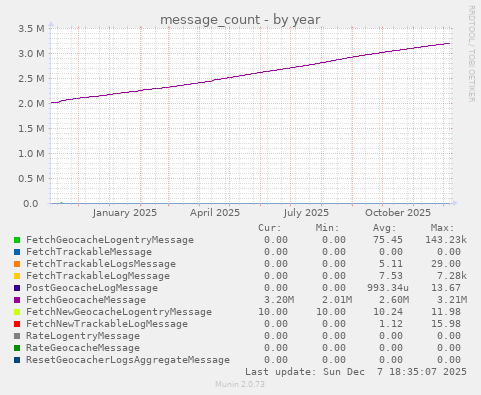The height and width of the screenshot is (395, 481).
Task: Click the red FetchNewTrackableLogMessage swatch
Action: (17, 324)
